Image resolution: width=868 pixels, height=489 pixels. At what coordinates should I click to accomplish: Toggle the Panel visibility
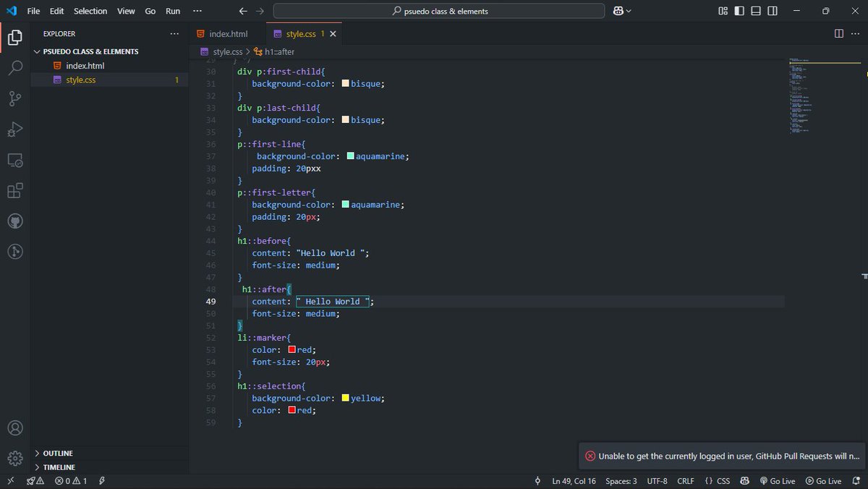pyautogui.click(x=754, y=10)
